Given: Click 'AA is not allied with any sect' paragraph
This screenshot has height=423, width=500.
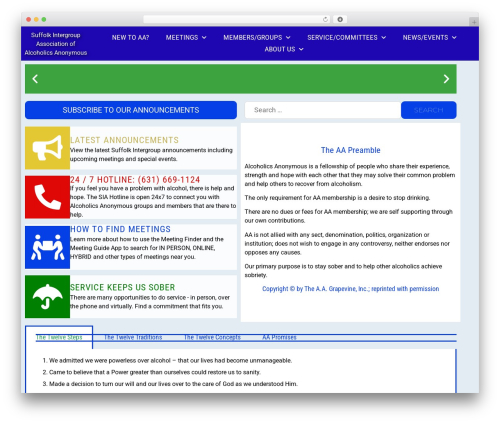Looking at the screenshot, I should click(347, 243).
